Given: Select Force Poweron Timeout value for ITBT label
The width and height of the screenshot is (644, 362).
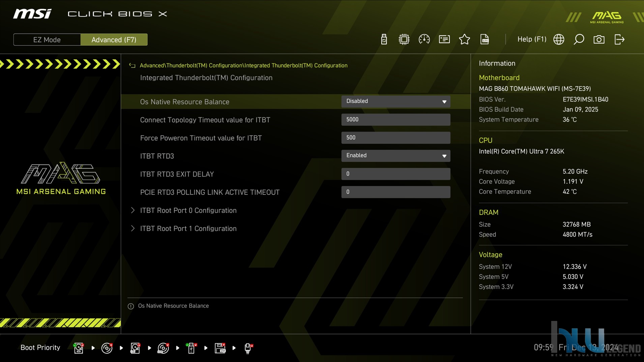Looking at the screenshot, I should 201,138.
